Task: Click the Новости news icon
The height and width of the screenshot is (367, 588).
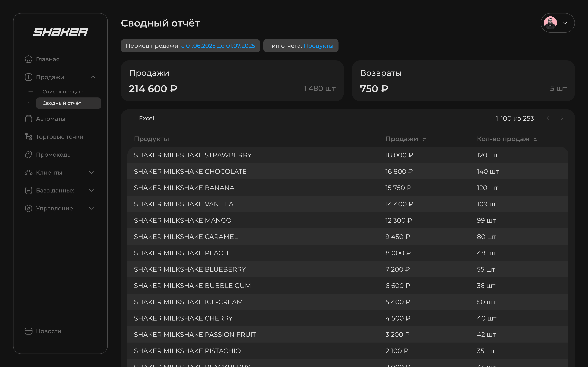Action: [x=28, y=331]
